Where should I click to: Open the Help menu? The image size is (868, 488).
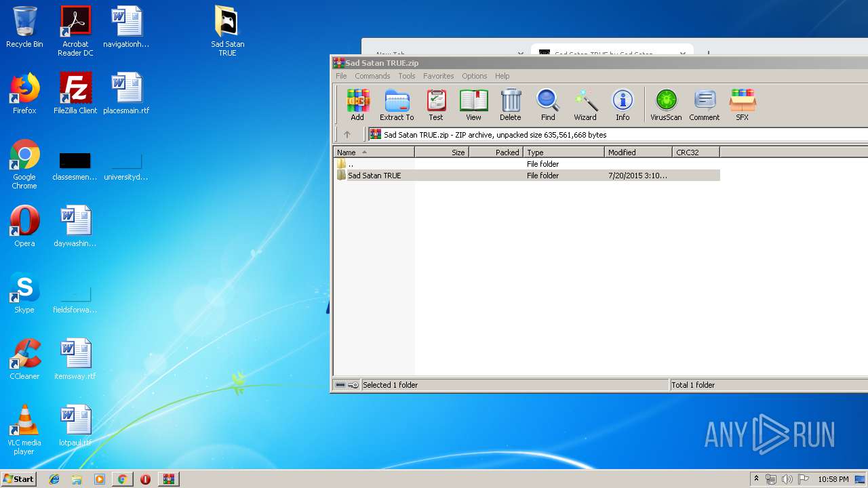pyautogui.click(x=502, y=76)
